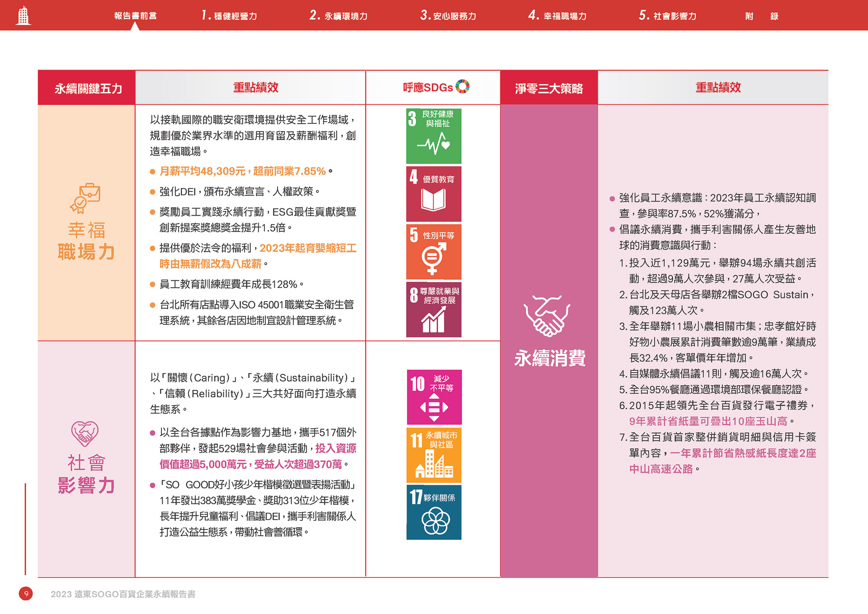The height and width of the screenshot is (614, 868).
Task: Go to the 1. 穩健經營力 tab
Action: pyautogui.click(x=229, y=16)
